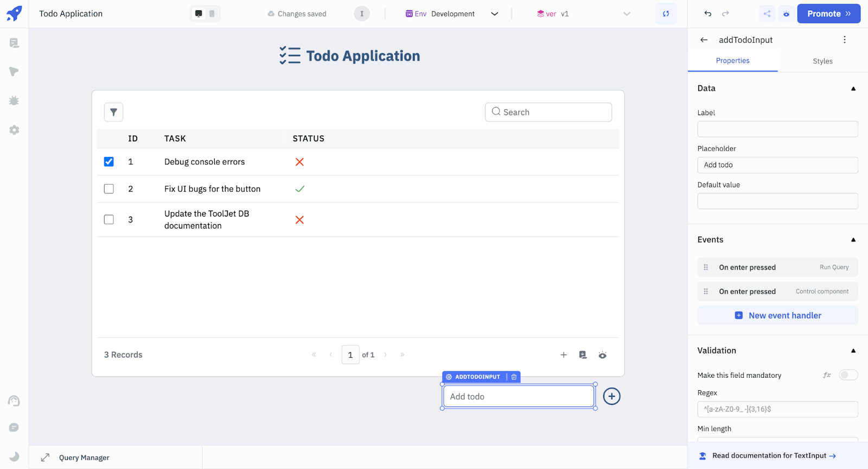Go to the next table page
Screen dimensions: 868x469
[x=385, y=355]
